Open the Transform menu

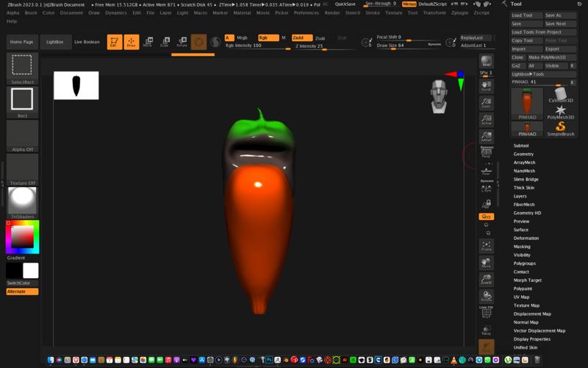point(434,13)
